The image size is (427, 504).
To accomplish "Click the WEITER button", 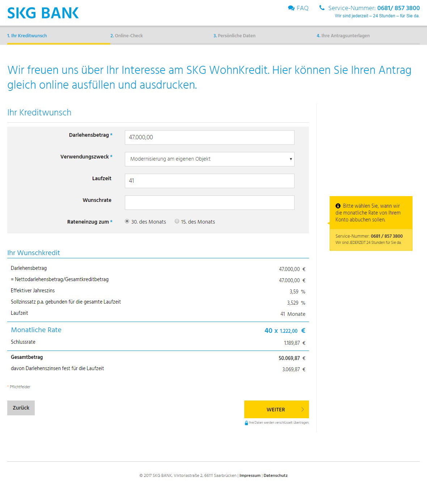I will click(x=276, y=409).
